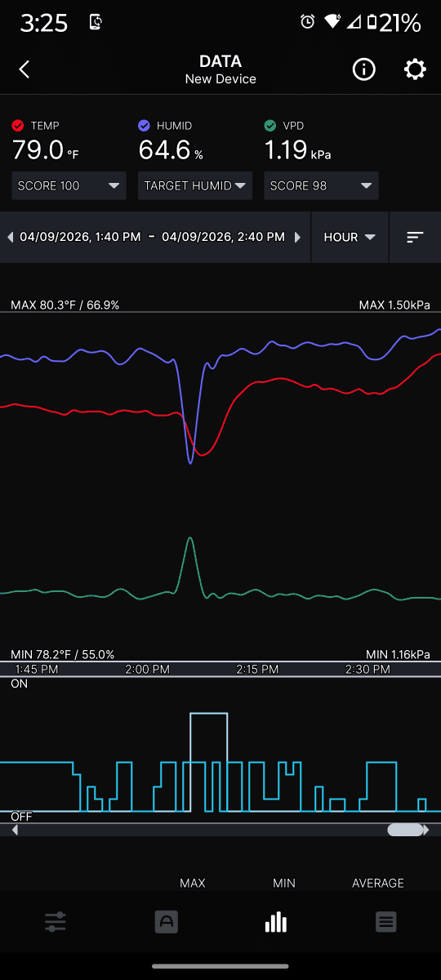Select start date 04/09/2026, 1:40 PM
441x980 pixels.
(x=80, y=237)
